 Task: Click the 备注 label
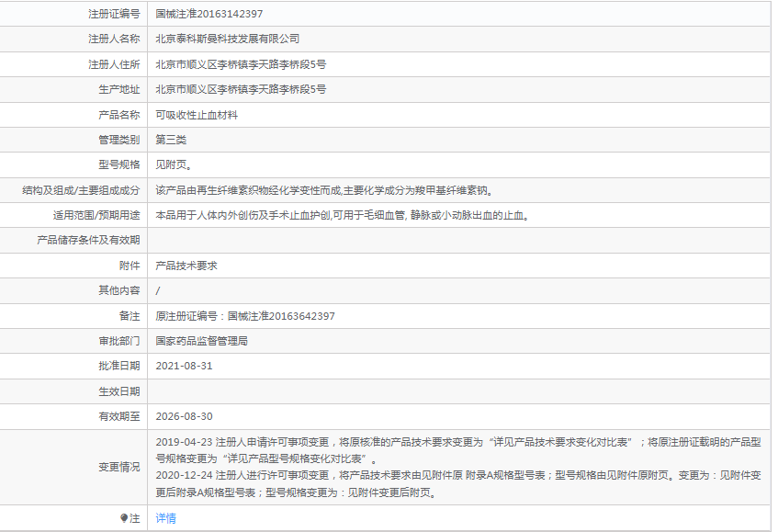click(x=130, y=316)
